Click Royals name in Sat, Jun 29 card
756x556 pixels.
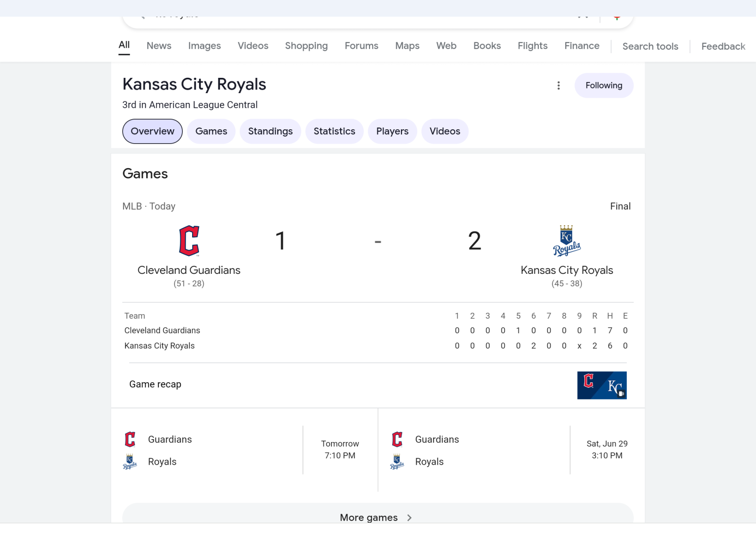tap(429, 461)
